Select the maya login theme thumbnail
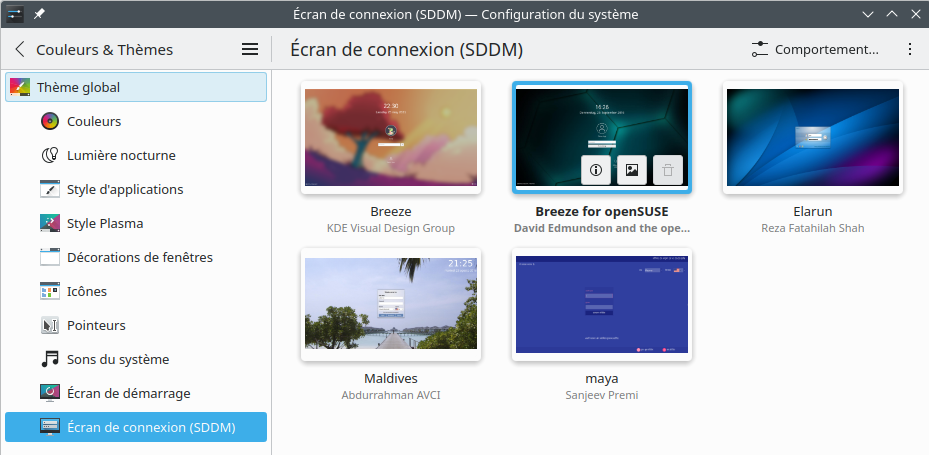 (x=602, y=305)
